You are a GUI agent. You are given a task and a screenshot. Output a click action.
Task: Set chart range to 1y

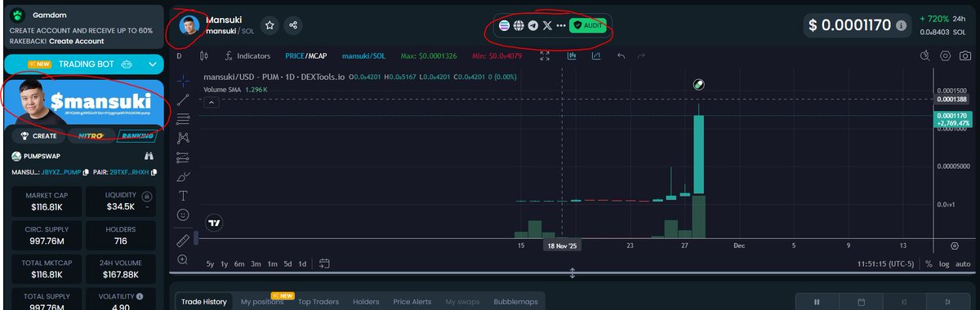(x=225, y=263)
